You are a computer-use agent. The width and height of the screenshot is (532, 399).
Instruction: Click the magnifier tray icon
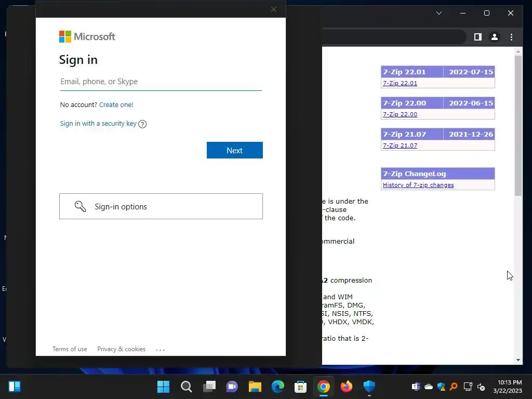454,387
